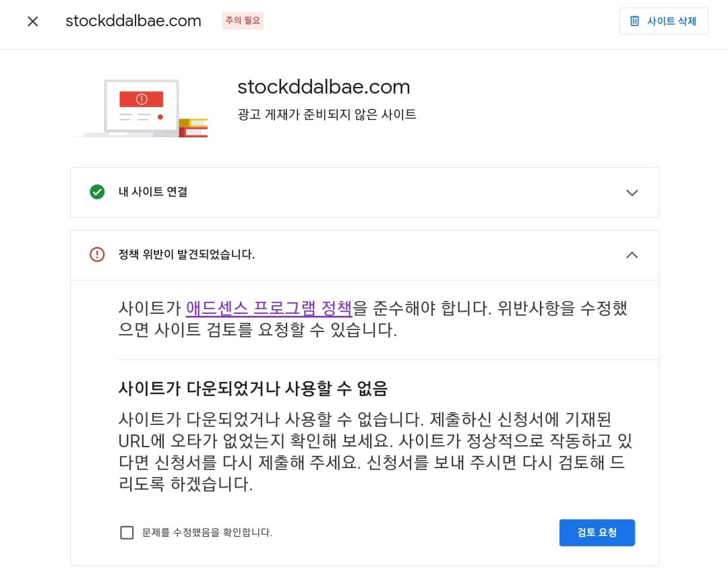The image size is (728, 588).
Task: Click the large stockddalbae.com heading
Action: (x=324, y=87)
